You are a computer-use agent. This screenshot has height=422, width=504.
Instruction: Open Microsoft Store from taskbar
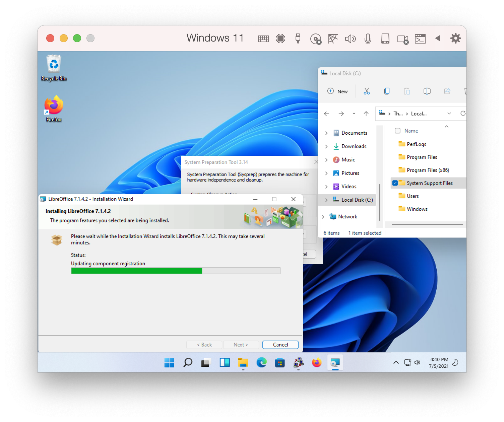(279, 362)
